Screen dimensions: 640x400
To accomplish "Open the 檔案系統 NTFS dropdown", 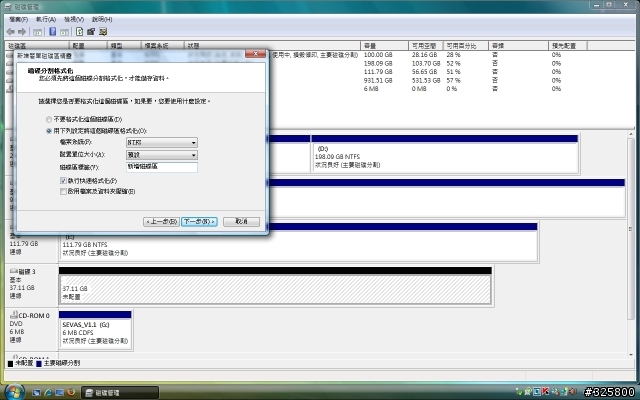I will 162,142.
